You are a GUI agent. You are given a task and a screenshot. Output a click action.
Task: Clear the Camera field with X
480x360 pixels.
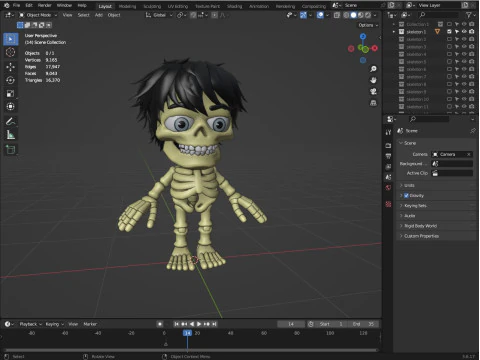469,154
